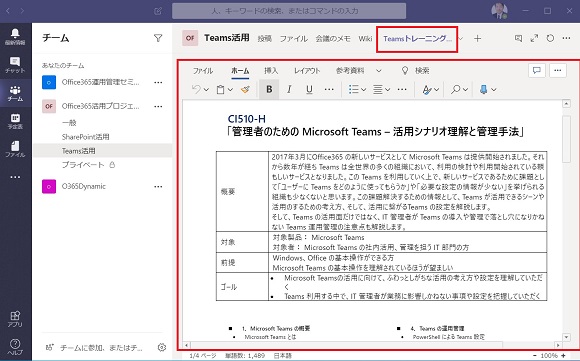The width and height of the screenshot is (580, 361).
Task: Open Office365運用管理セミ team options ellipsis
Action: [158, 82]
